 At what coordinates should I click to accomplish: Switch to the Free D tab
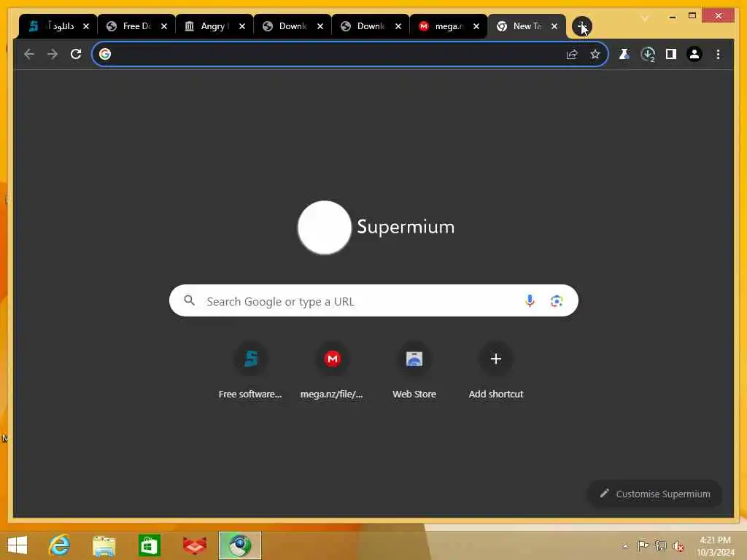pos(136,26)
